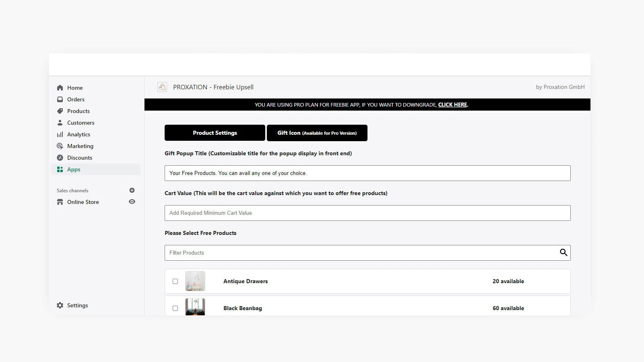Click the Antique Drawers product name
Viewport: 644px width, 362px height.
coord(246,281)
